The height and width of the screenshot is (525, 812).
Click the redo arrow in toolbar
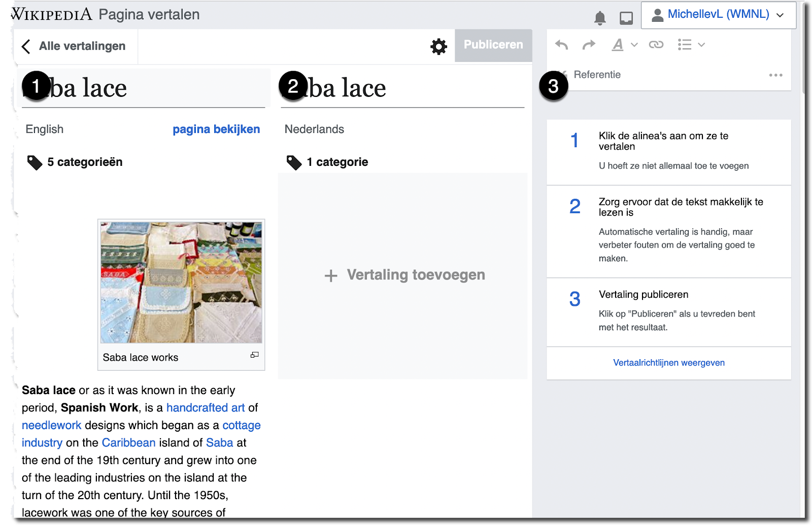tap(589, 45)
